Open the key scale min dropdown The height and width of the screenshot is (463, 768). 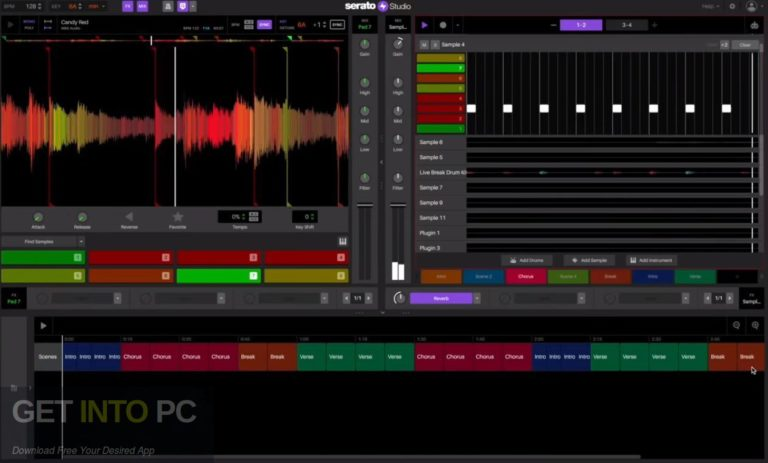point(97,6)
